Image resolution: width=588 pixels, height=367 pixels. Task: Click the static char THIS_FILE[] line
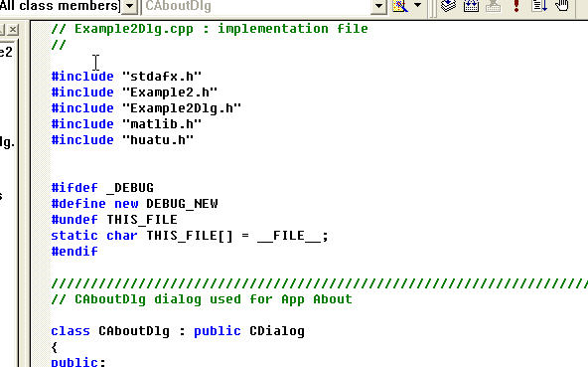(x=190, y=236)
